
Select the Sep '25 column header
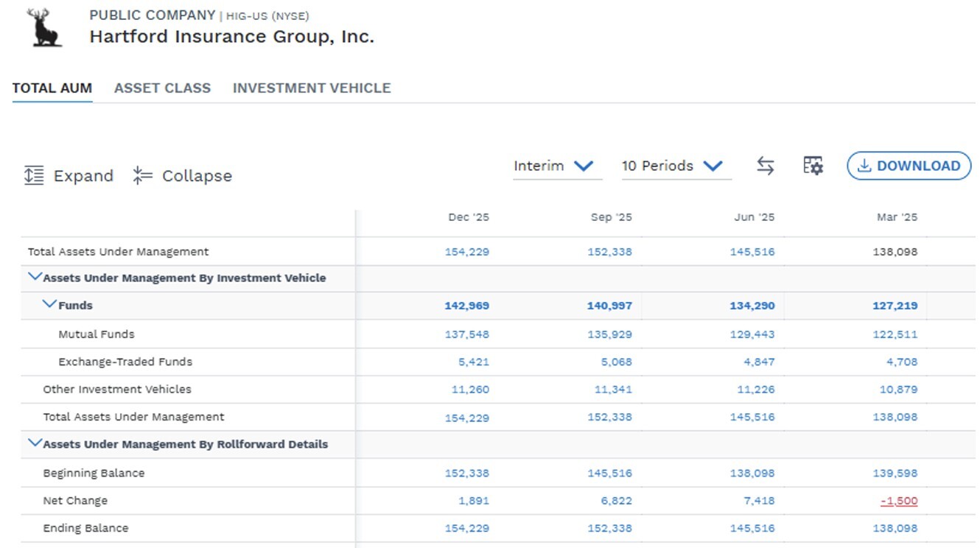pos(611,217)
